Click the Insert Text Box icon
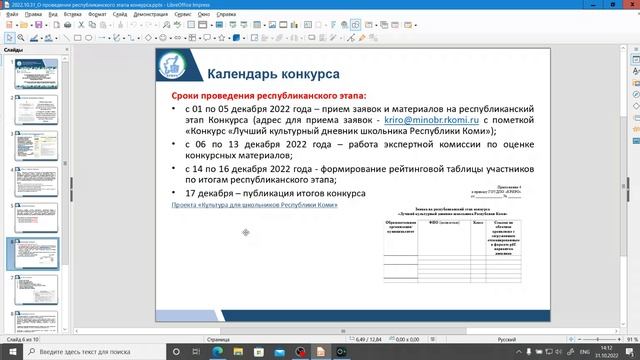 coord(308,25)
